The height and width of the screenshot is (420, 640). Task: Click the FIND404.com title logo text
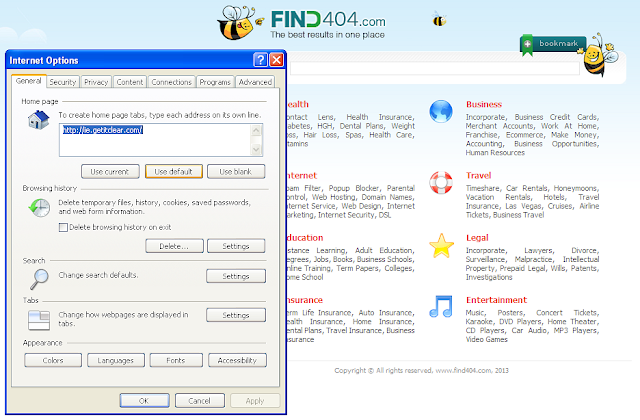[x=328, y=19]
